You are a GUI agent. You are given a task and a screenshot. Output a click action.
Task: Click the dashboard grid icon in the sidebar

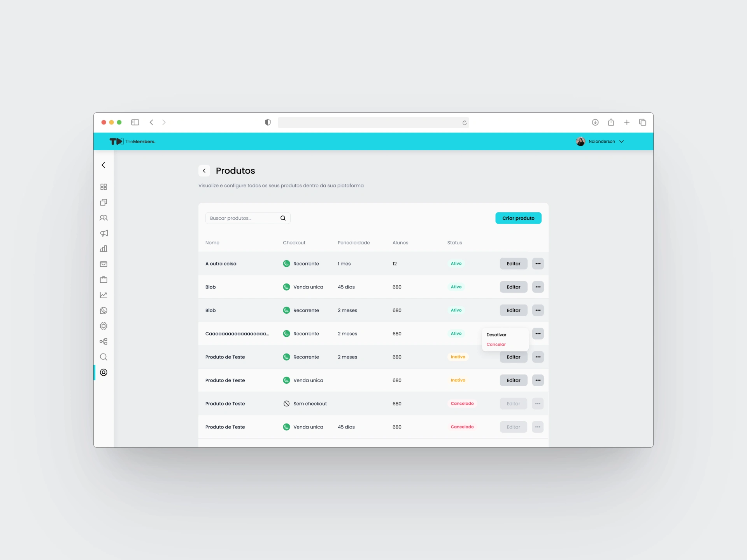click(x=103, y=187)
